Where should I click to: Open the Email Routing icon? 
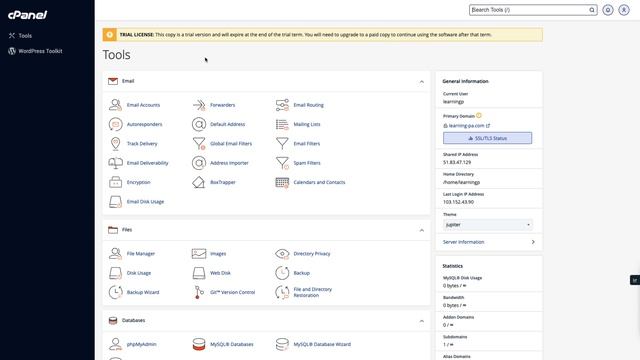click(282, 105)
